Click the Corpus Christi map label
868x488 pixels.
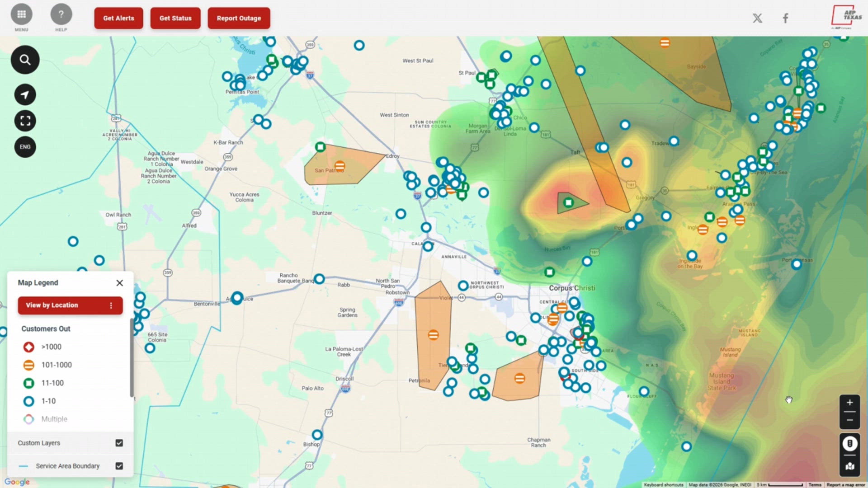[572, 288]
